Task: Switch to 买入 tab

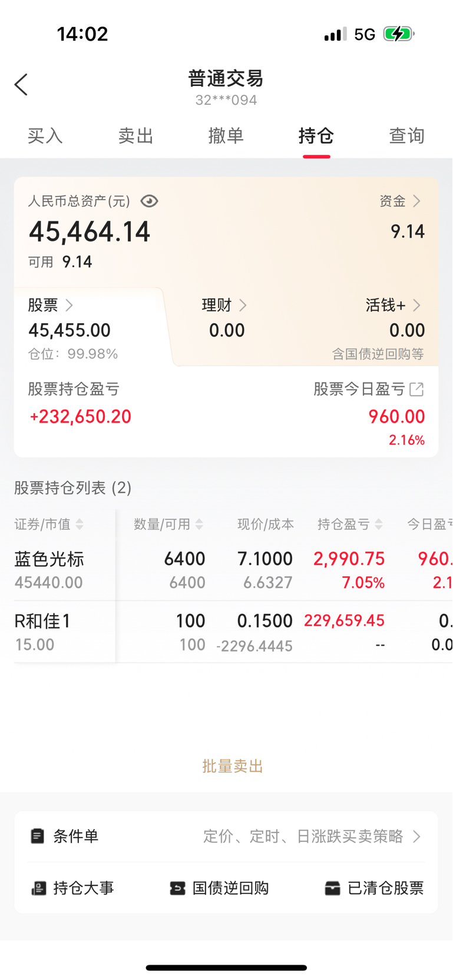Action: (x=45, y=136)
